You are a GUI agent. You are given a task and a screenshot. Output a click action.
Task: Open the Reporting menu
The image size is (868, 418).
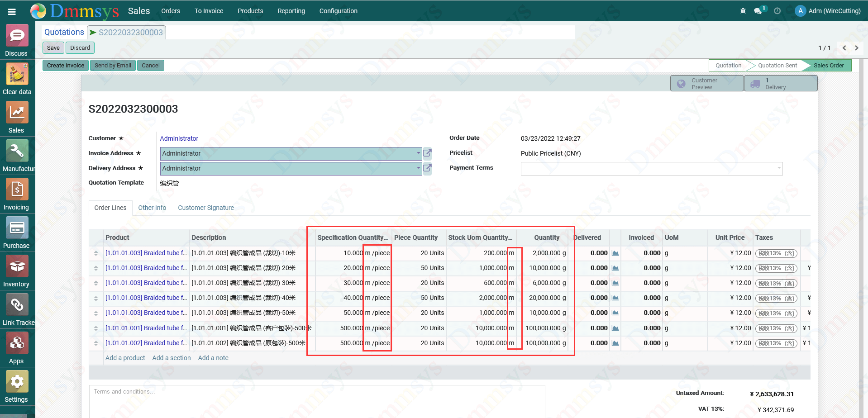pyautogui.click(x=291, y=11)
